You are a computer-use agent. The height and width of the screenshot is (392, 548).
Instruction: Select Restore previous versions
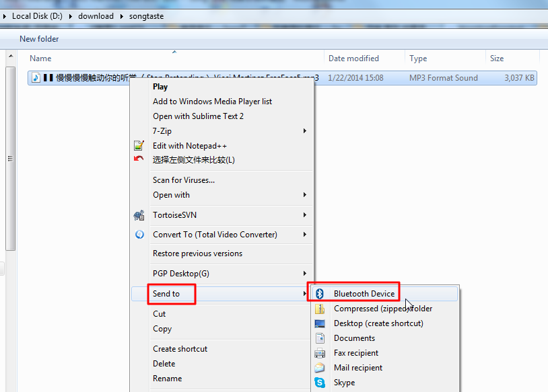coord(197,253)
